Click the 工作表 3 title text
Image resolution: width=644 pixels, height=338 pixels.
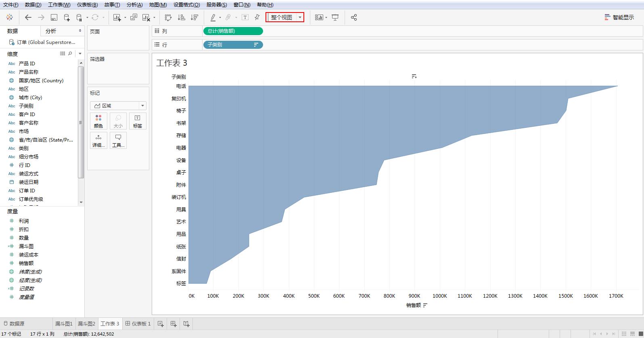pos(172,63)
